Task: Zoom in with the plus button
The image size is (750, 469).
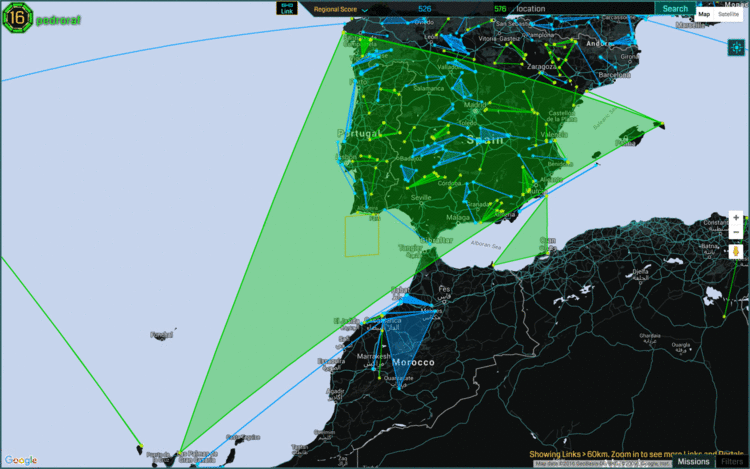Action: point(736,218)
